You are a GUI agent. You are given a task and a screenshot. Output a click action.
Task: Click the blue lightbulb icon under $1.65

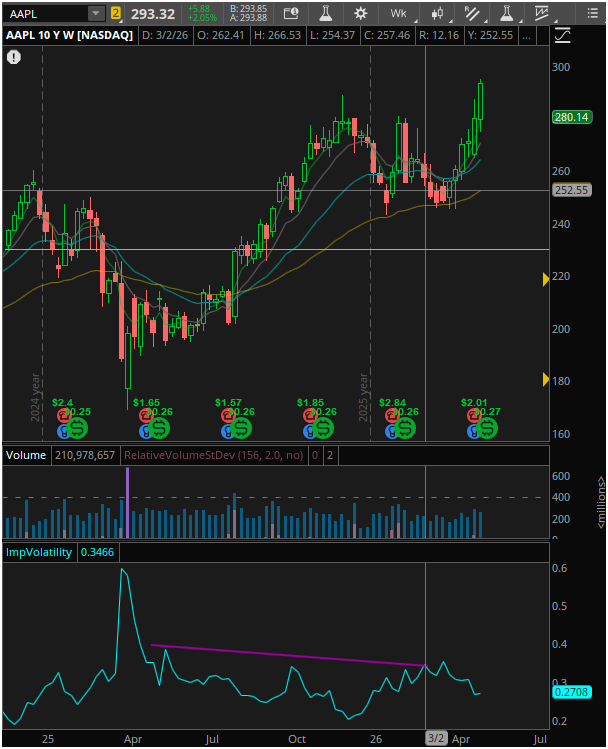tap(145, 432)
